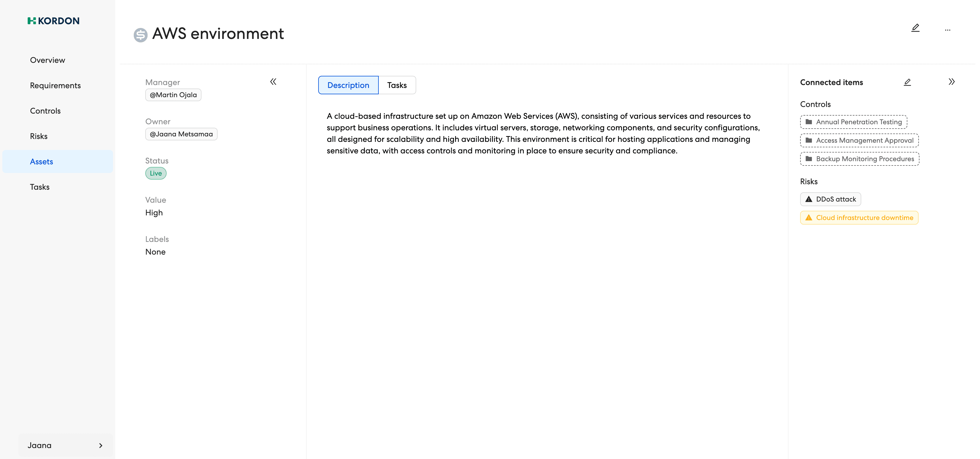Image resolution: width=980 pixels, height=459 pixels.
Task: Select the Description tab
Action: [x=348, y=85]
